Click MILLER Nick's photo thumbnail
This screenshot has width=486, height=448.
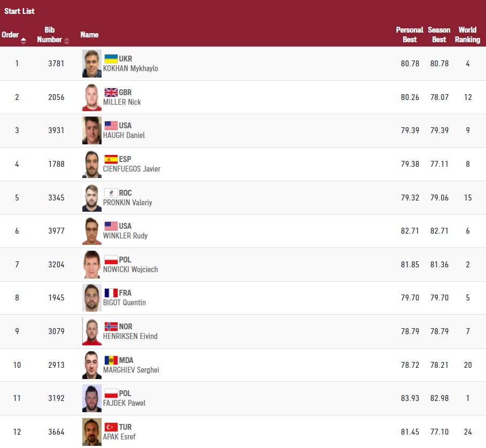(92, 97)
